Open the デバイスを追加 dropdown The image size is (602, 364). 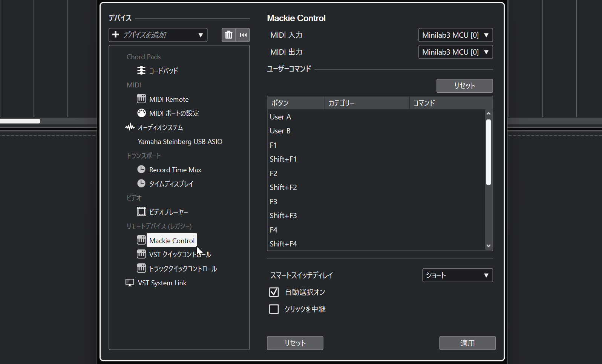coord(158,35)
